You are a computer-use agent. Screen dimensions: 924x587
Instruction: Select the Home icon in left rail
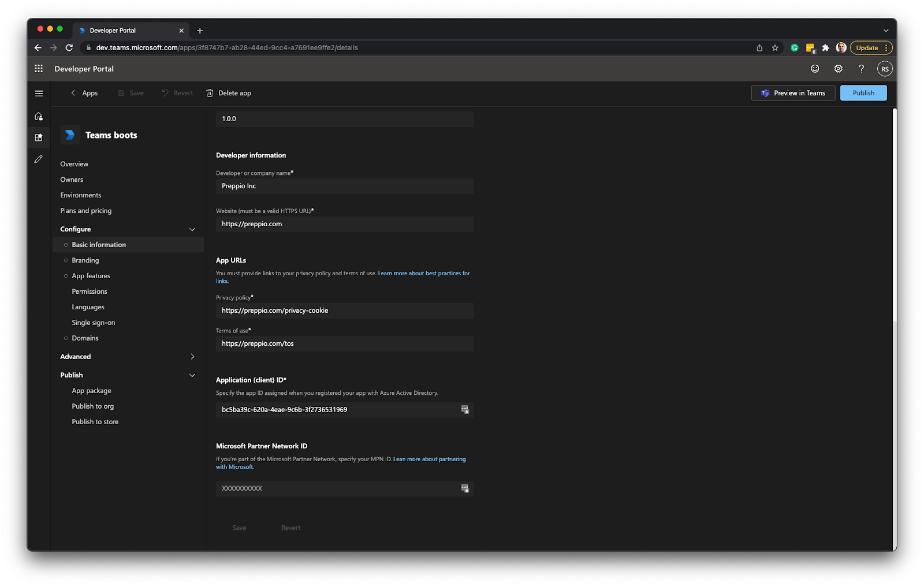click(x=38, y=115)
